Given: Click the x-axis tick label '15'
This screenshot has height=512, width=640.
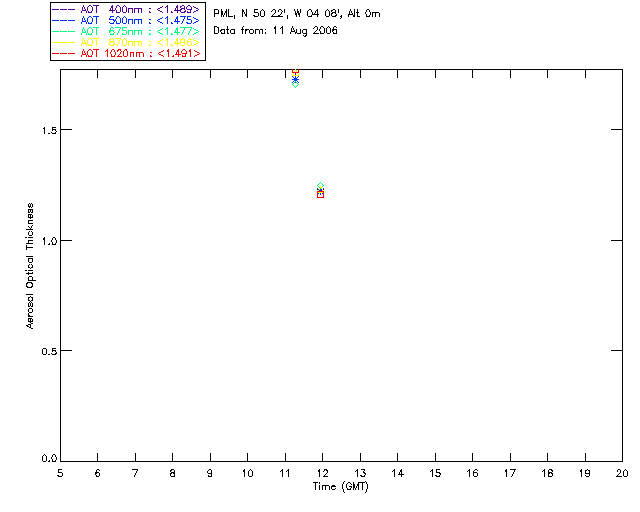Looking at the screenshot, I should [435, 473].
